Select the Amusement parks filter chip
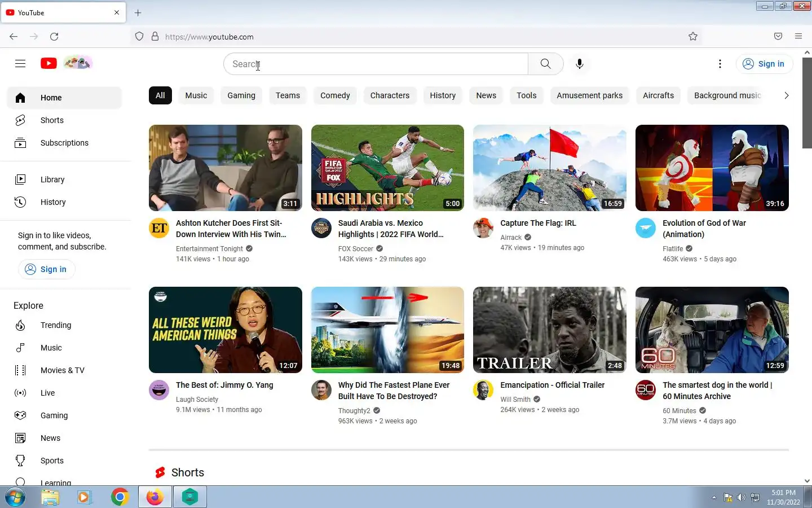Screen dimensions: 812x508 click(590, 95)
